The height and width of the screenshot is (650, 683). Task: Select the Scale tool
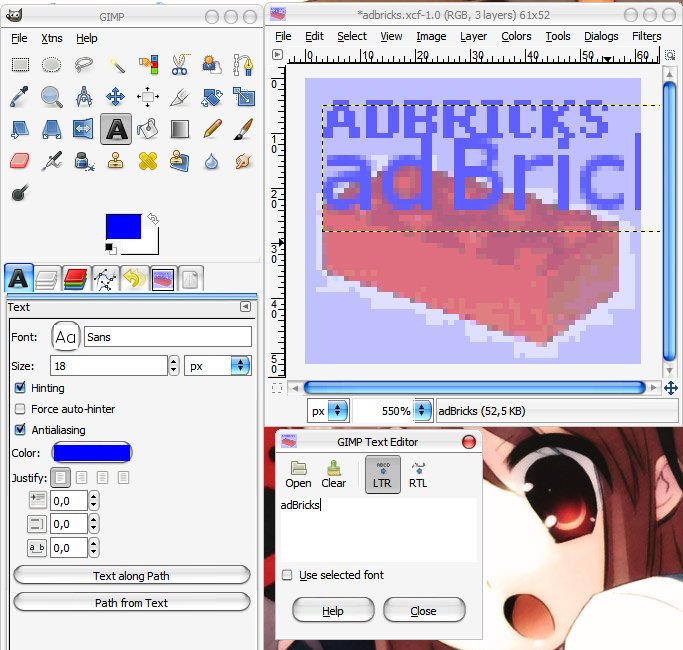point(244,97)
